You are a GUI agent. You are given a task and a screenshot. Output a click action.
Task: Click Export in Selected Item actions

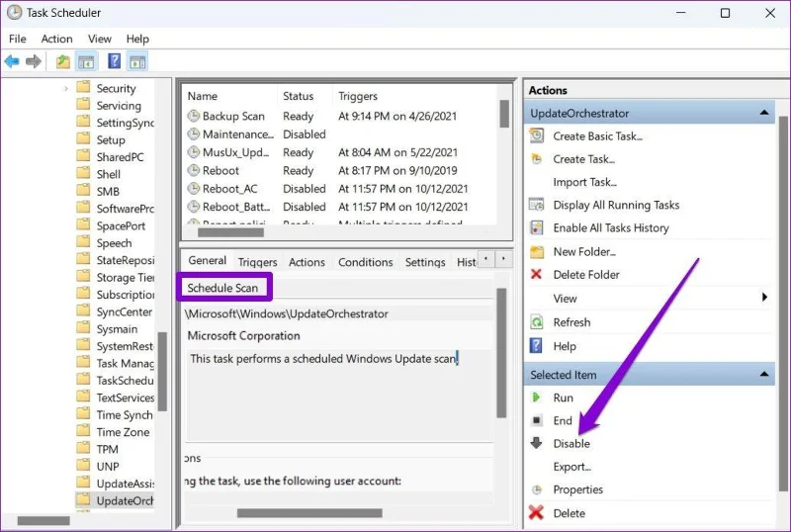[571, 467]
